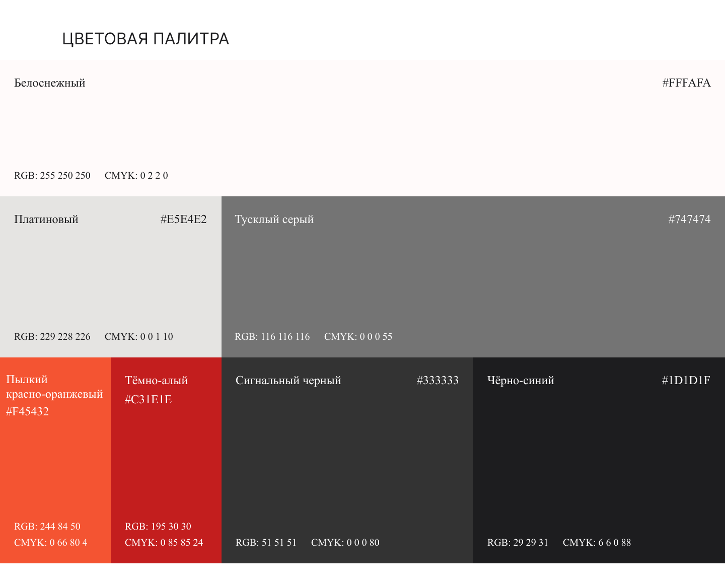This screenshot has width=725, height=588.
Task: Click the Тусклый серый color name
Action: (274, 219)
